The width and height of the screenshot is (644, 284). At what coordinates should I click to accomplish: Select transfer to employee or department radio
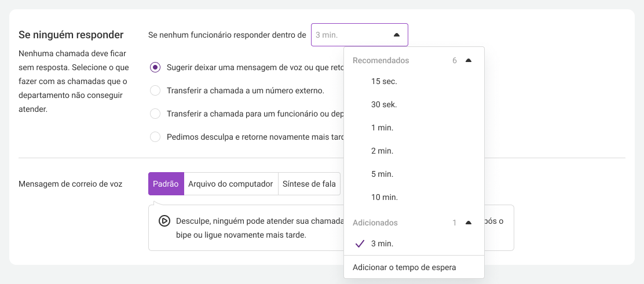[x=155, y=114]
